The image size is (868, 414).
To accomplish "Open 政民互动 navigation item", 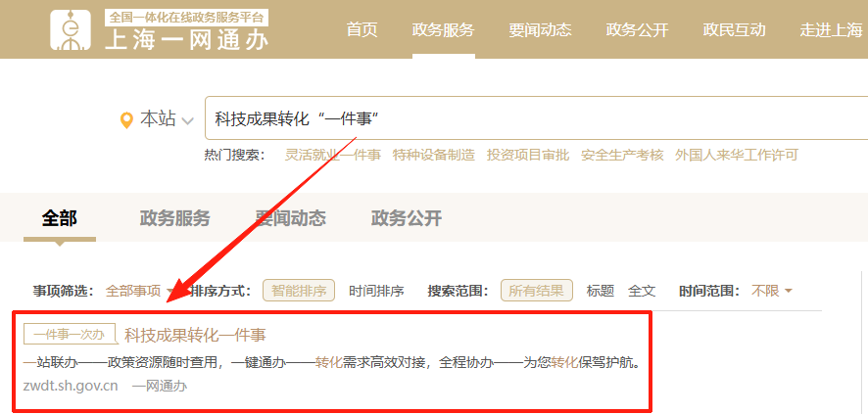I will pos(734,29).
